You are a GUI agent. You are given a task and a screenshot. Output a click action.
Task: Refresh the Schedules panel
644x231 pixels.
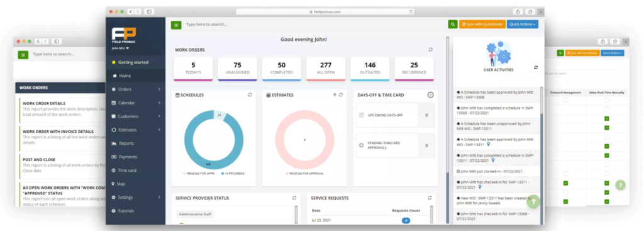pos(250,95)
